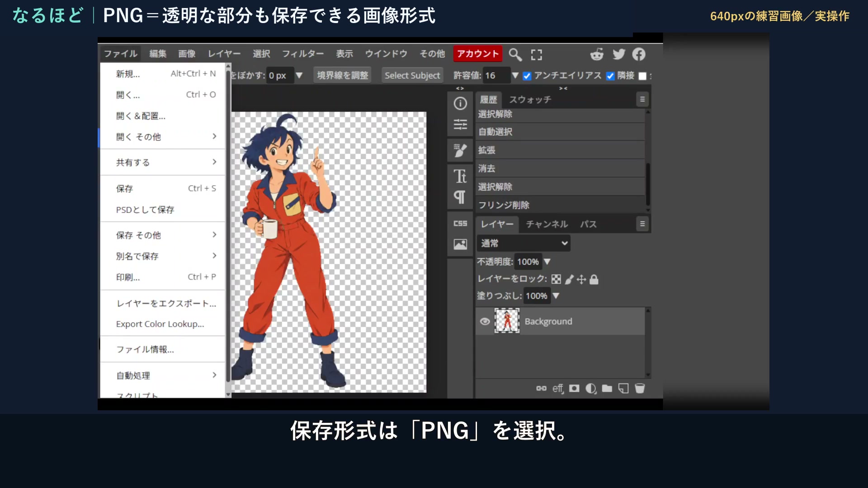Hide the Background layer eye icon

pyautogui.click(x=485, y=321)
